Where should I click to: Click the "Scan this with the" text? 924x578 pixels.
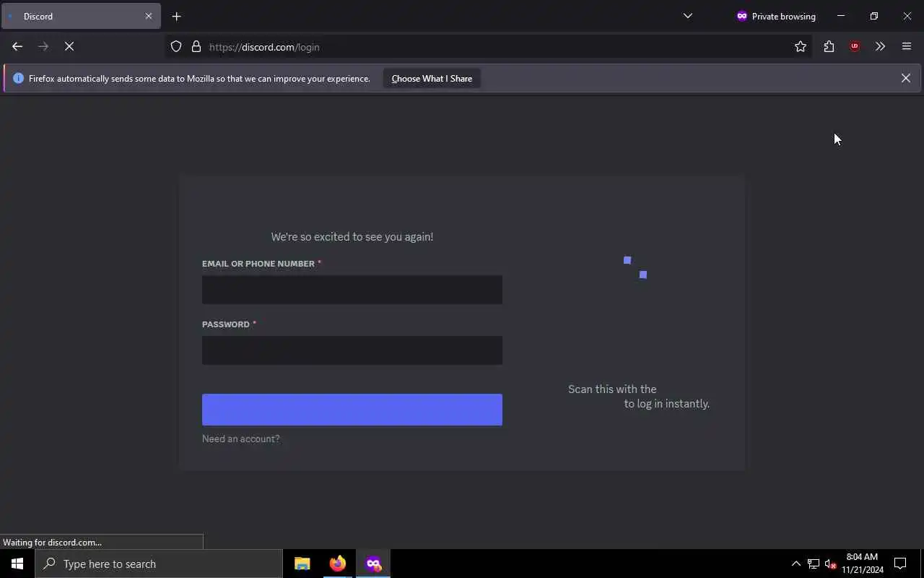(612, 389)
